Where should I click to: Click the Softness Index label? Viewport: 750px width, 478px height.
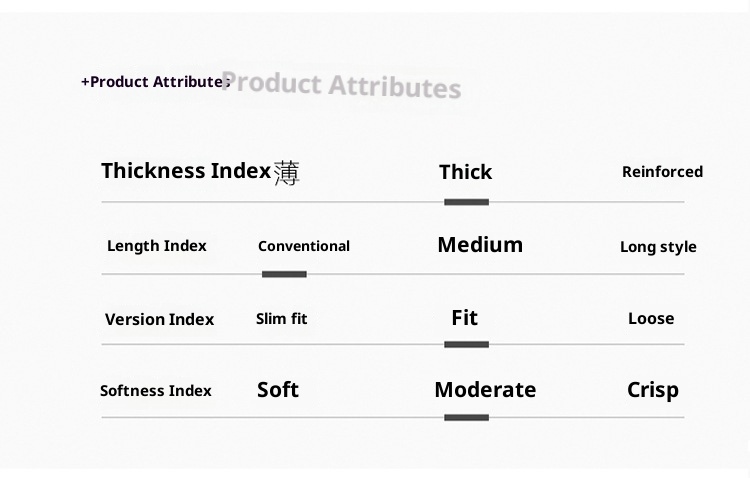(156, 391)
